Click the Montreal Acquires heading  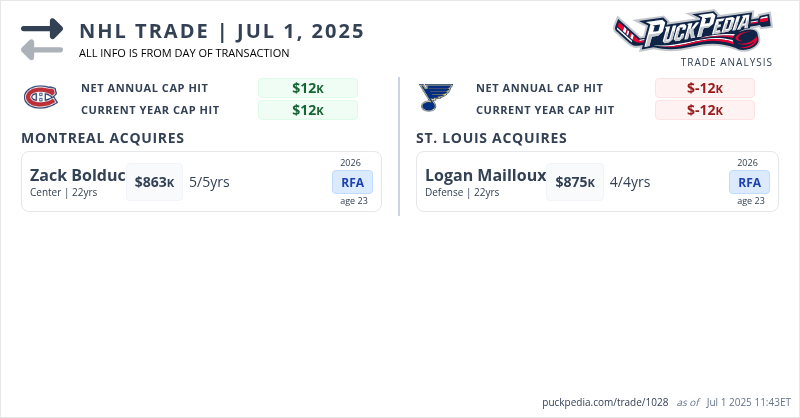[102, 138]
